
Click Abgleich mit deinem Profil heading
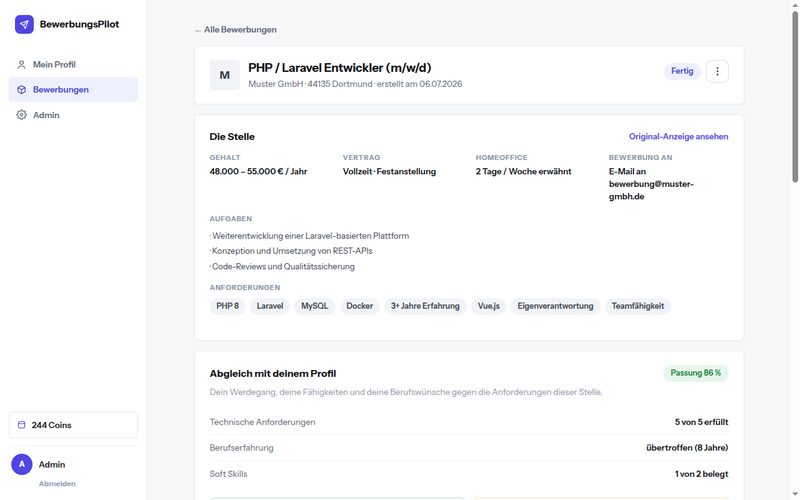point(273,373)
